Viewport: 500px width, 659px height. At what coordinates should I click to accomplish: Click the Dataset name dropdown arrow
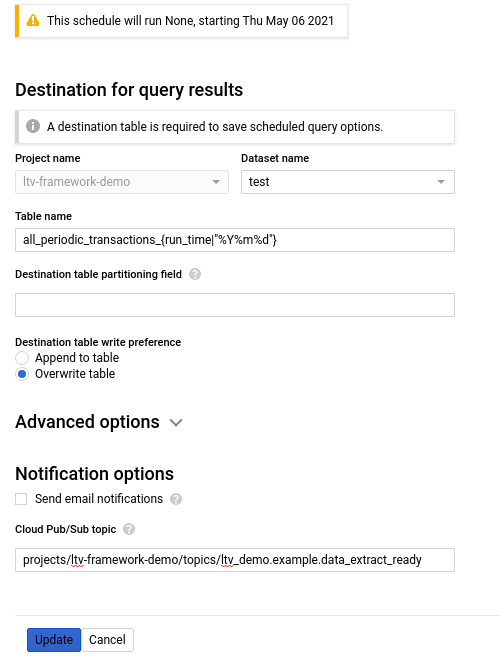pos(441,182)
